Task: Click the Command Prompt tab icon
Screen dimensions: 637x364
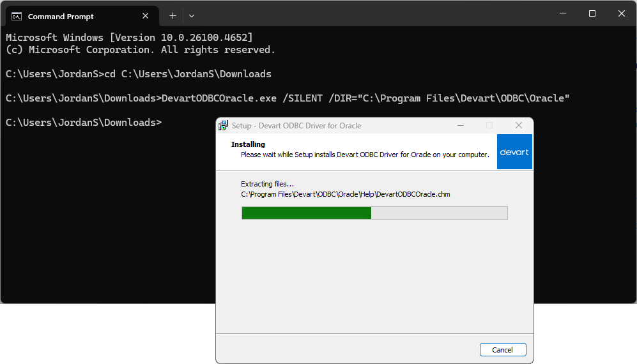Action: pyautogui.click(x=17, y=16)
